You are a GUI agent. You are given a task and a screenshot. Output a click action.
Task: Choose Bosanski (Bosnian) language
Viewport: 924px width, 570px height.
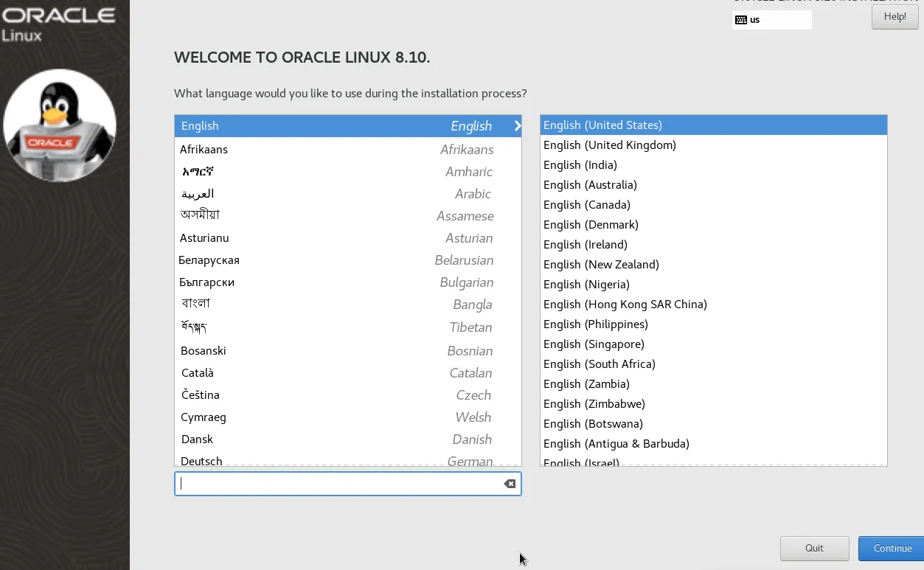tap(348, 350)
